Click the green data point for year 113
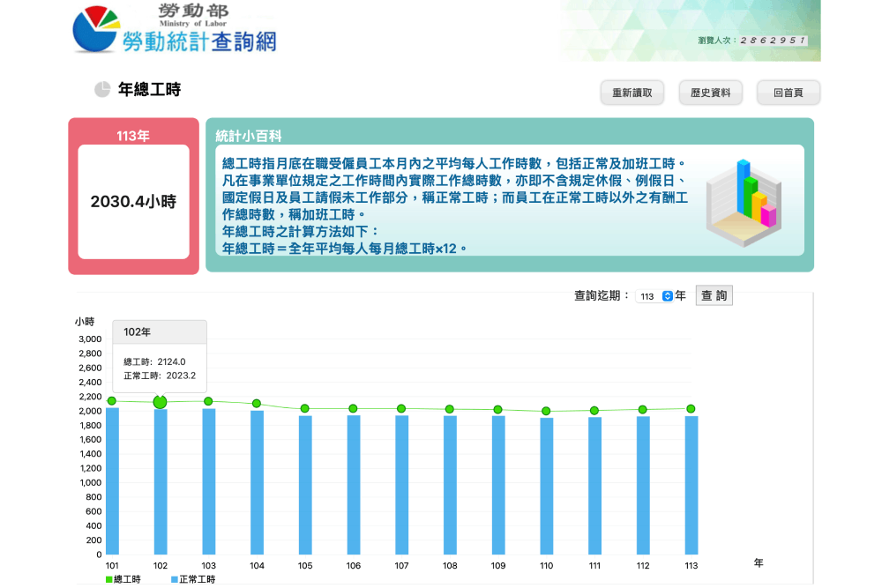Image resolution: width=882 pixels, height=588 pixels. [x=691, y=409]
